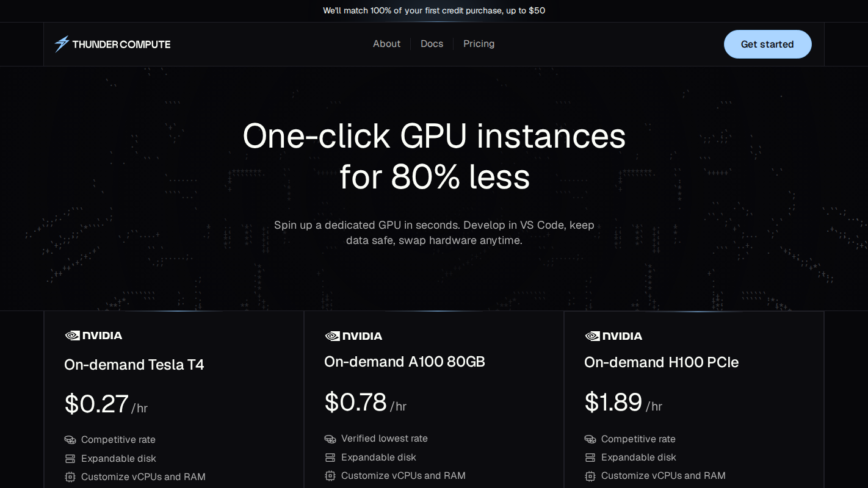Click the Get started button
This screenshot has height=488, width=868.
pos(767,44)
